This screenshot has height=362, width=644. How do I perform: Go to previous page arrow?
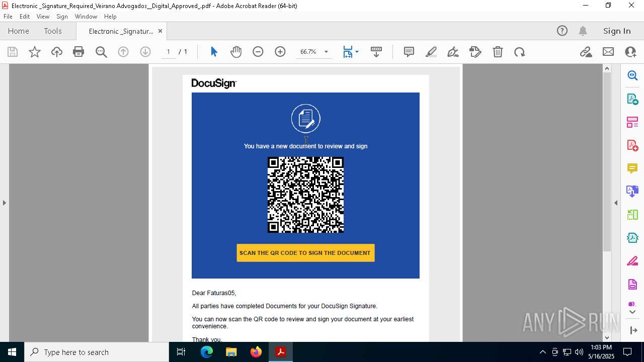123,52
